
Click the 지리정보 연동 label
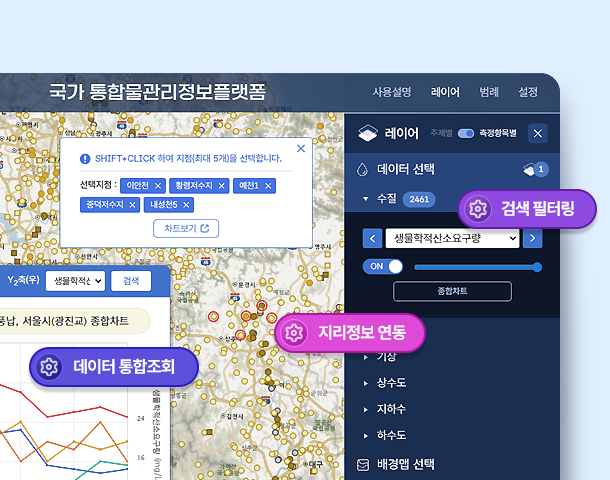coord(362,333)
